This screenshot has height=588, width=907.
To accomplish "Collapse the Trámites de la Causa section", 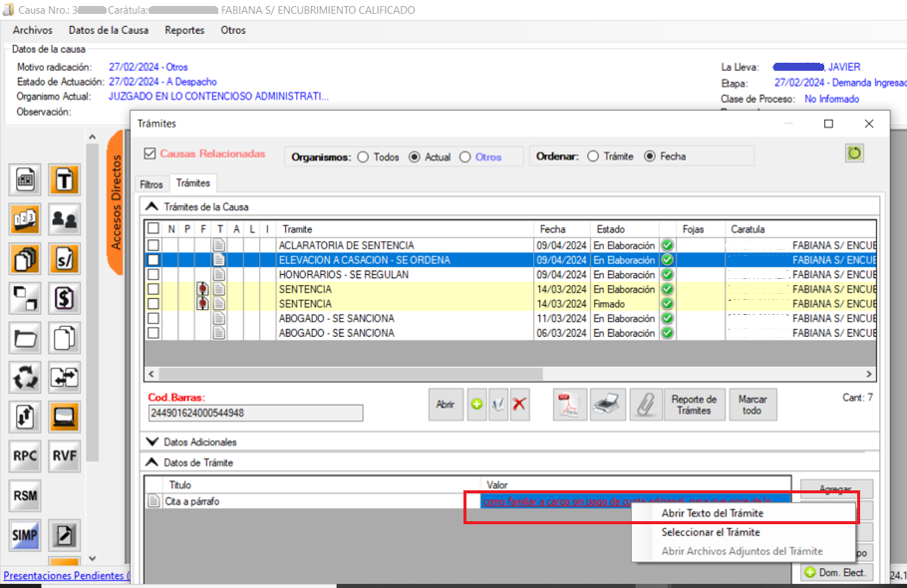I will (x=152, y=206).
